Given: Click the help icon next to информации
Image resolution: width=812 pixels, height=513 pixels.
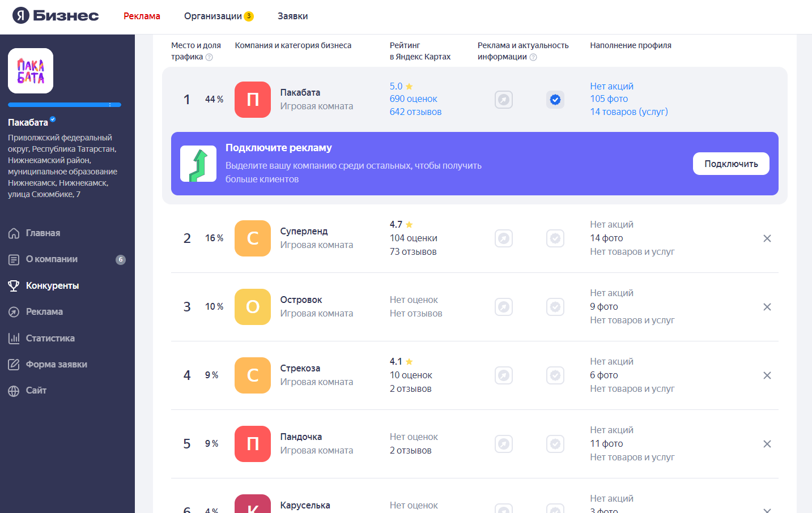Looking at the screenshot, I should (533, 57).
